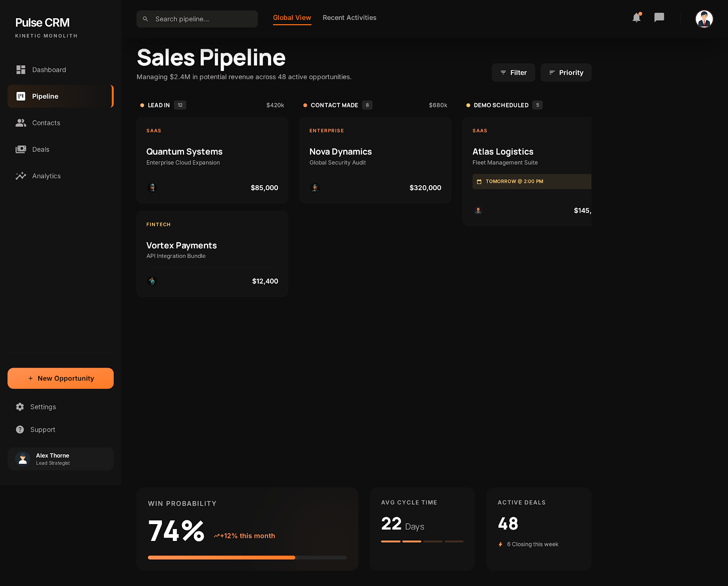Click the New Opportunity button
728x586 pixels.
[x=61, y=378]
